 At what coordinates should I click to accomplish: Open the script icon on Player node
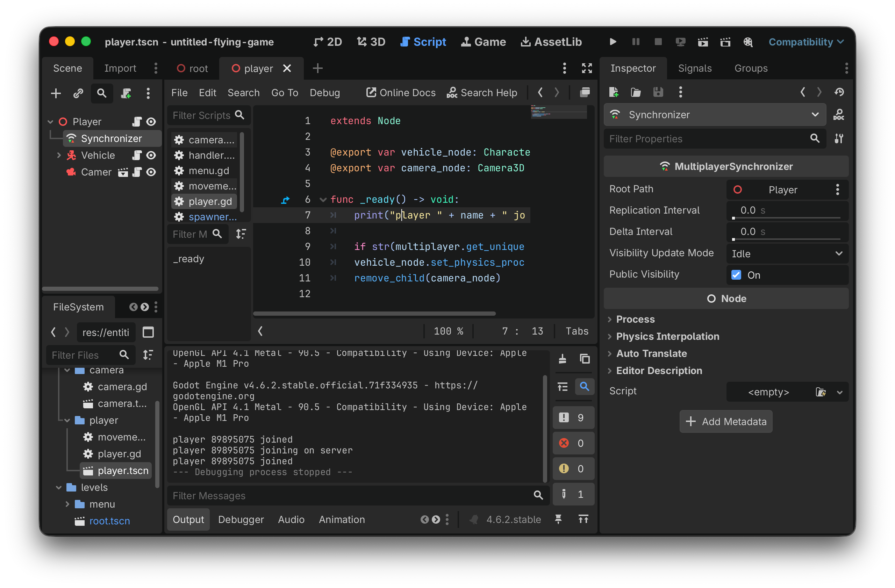tap(137, 121)
